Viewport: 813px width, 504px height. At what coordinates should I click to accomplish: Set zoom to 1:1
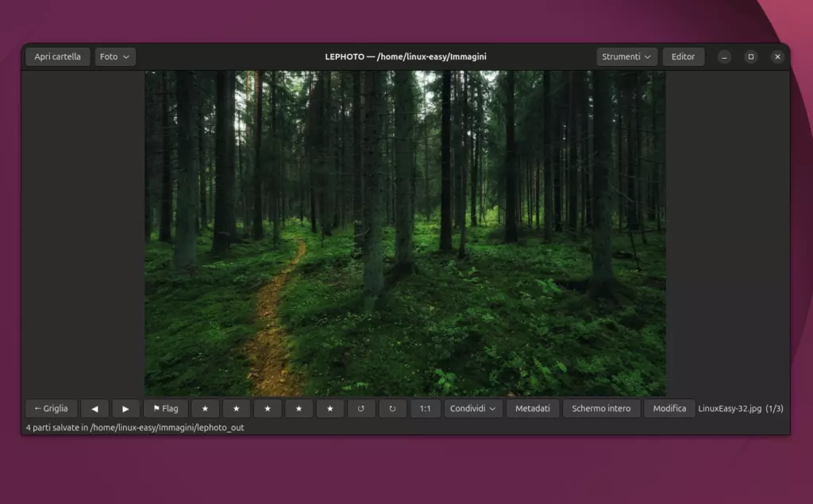[x=426, y=409]
